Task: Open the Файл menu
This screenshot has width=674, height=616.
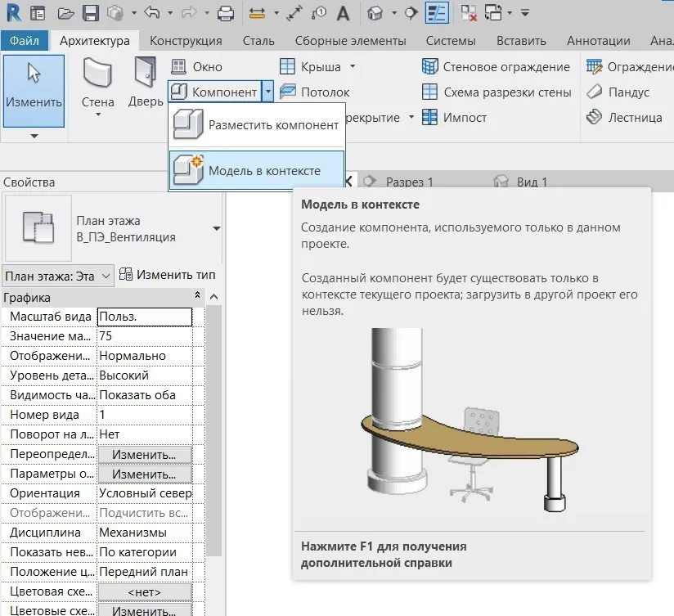Action: [24, 39]
